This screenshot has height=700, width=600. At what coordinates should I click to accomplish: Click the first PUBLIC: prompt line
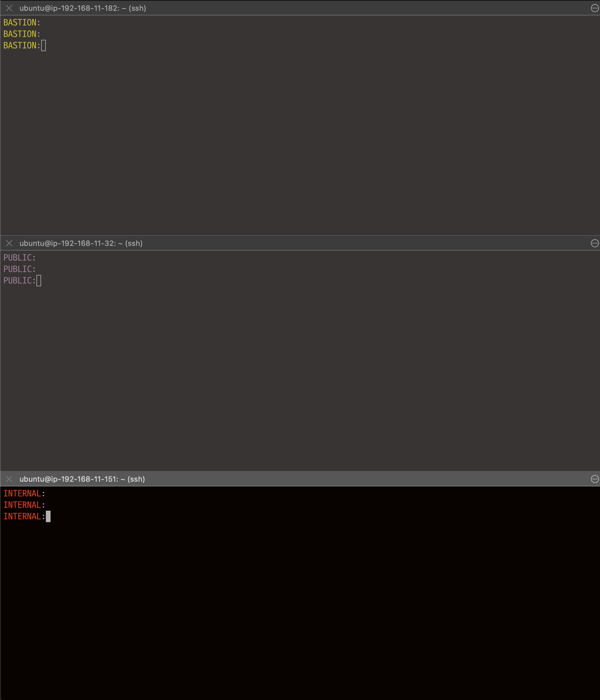[x=20, y=257]
